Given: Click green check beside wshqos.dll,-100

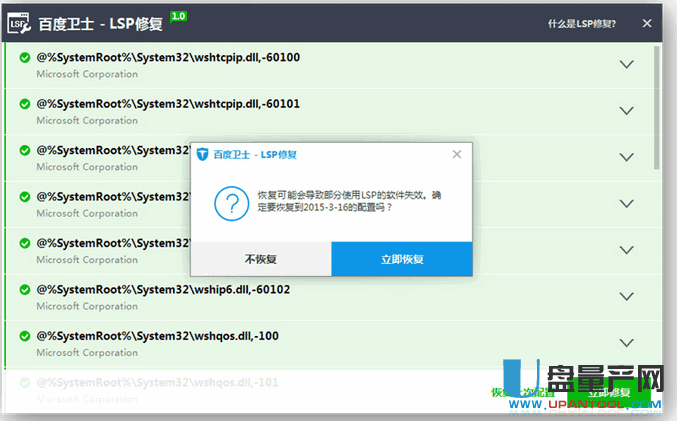Looking at the screenshot, I should (25, 336).
